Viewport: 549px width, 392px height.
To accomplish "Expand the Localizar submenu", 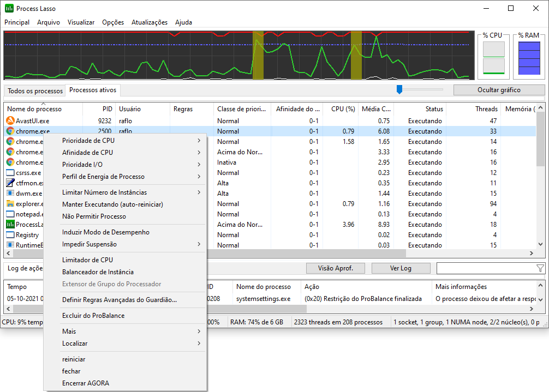I will [x=199, y=343].
